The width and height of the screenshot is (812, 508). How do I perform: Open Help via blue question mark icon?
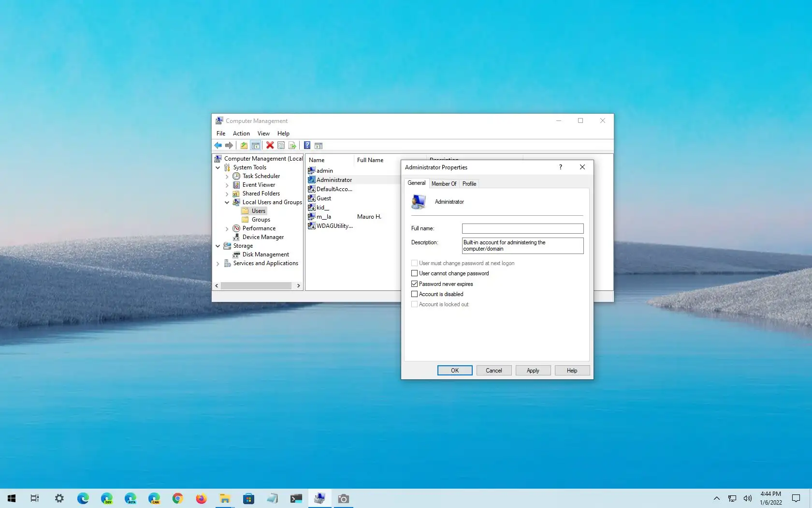pyautogui.click(x=307, y=146)
